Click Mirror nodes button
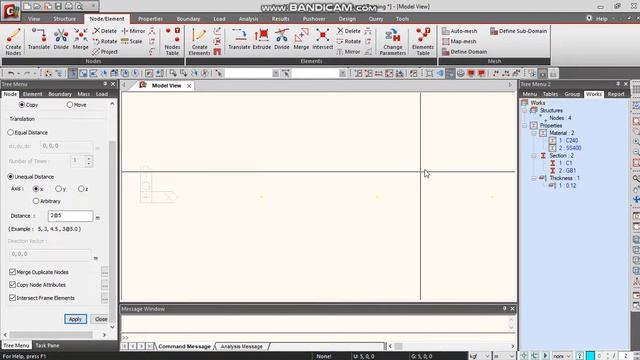Image resolution: width=640 pixels, height=360 pixels. pyautogui.click(x=133, y=31)
